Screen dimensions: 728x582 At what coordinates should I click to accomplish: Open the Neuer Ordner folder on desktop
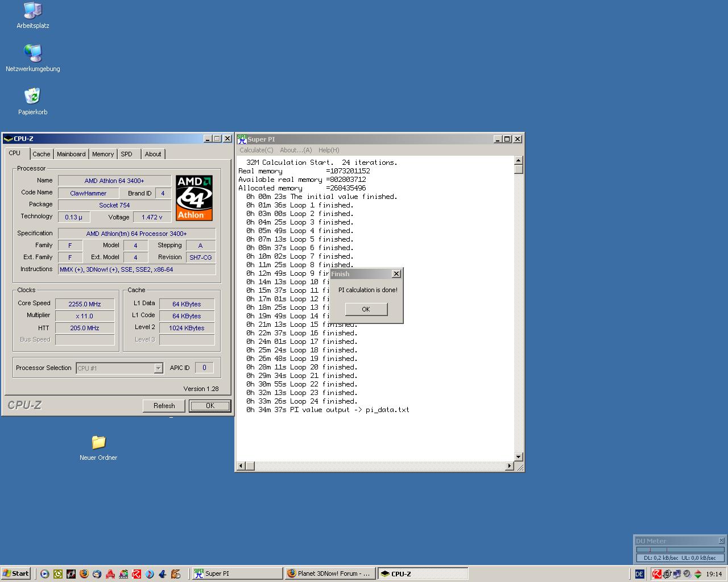(x=98, y=447)
